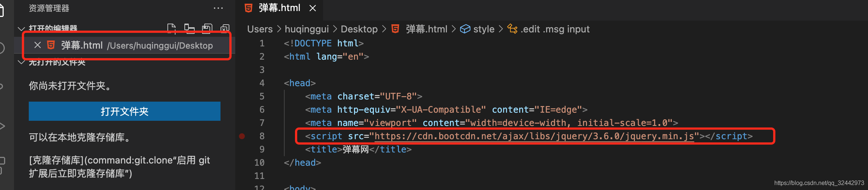This screenshot has height=190, width=868.
Task: Open the Desktop breadcrumb dropdown
Action: pyautogui.click(x=359, y=29)
